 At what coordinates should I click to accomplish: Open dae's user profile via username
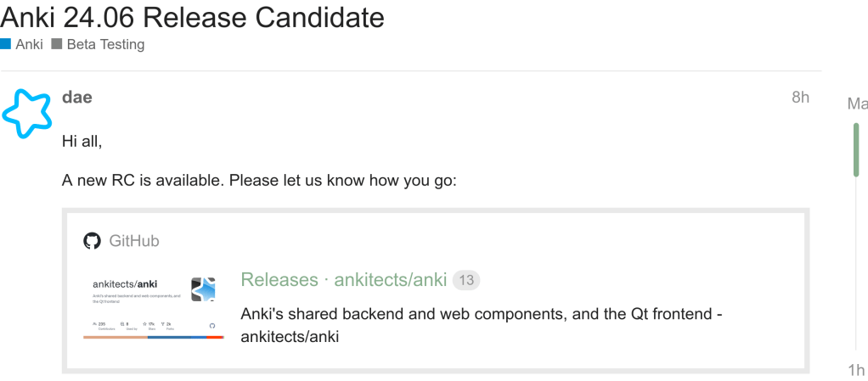(76, 97)
